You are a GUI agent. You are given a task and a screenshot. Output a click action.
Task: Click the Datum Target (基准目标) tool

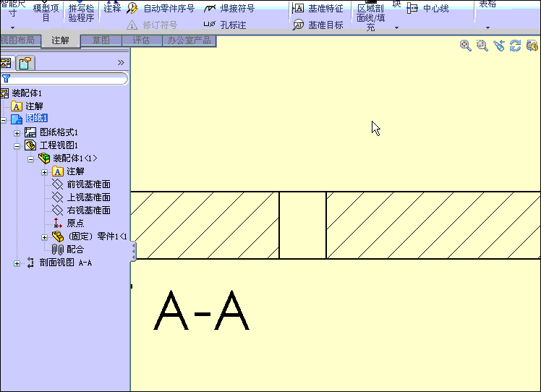(x=318, y=25)
